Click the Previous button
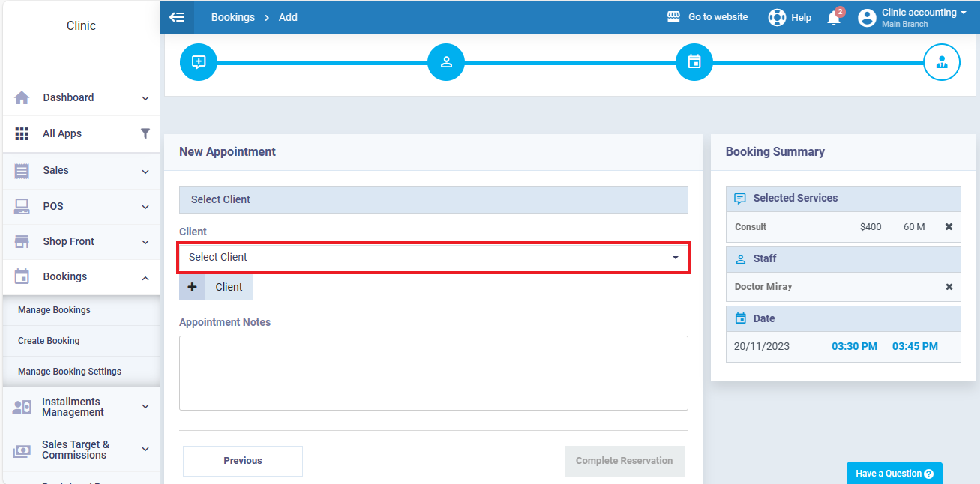This screenshot has height=484, width=980. (x=243, y=461)
